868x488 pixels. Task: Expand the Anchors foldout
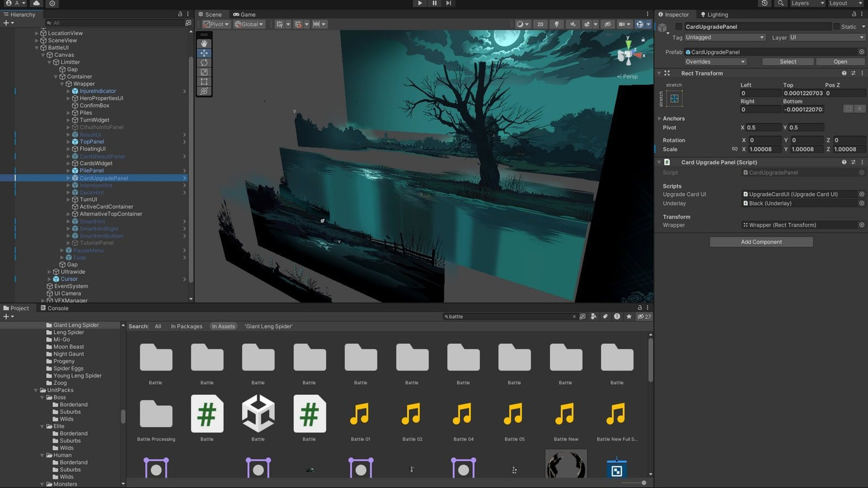660,118
